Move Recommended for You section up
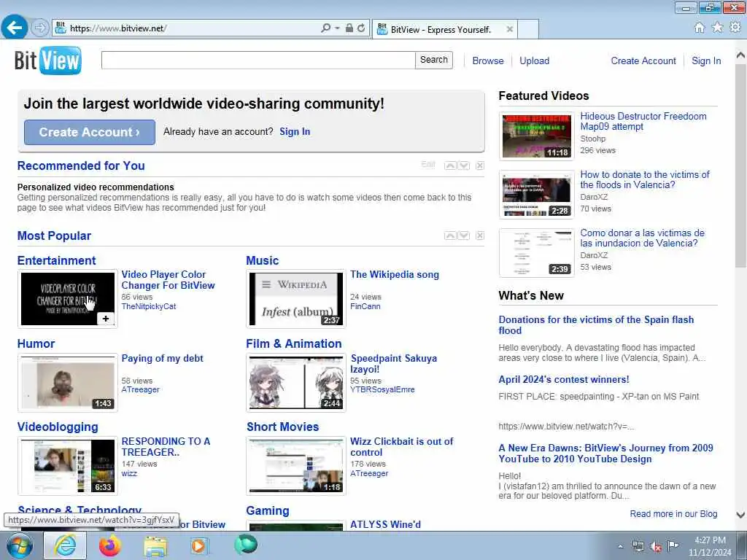The height and width of the screenshot is (560, 747). 450,166
